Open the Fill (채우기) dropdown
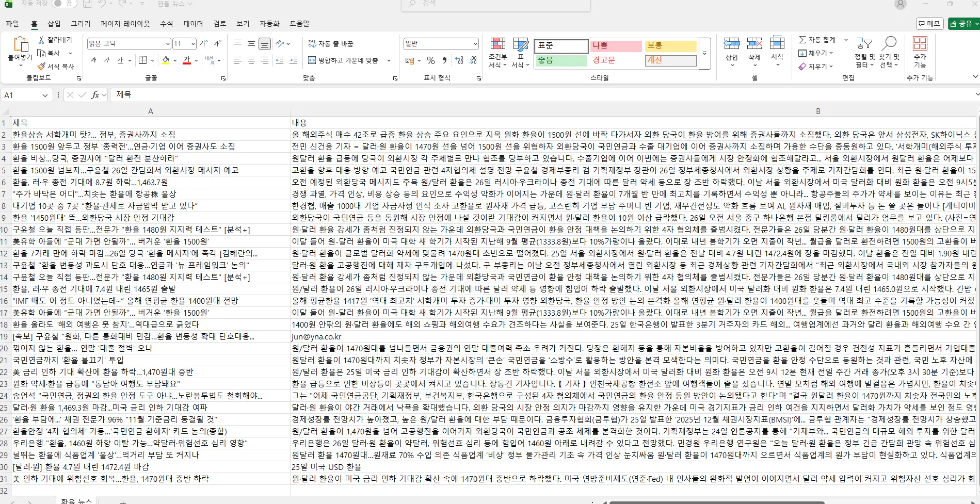This screenshot has width=980, height=504. [816, 53]
